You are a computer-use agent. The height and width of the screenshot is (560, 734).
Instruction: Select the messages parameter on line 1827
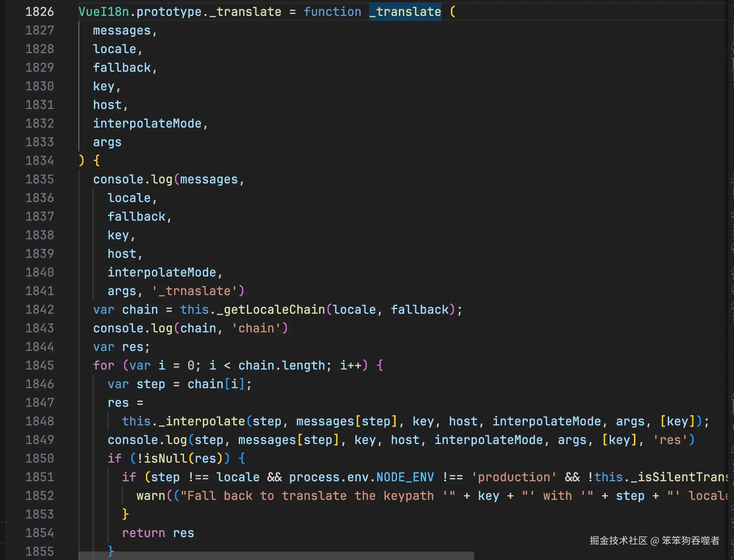[x=122, y=30]
